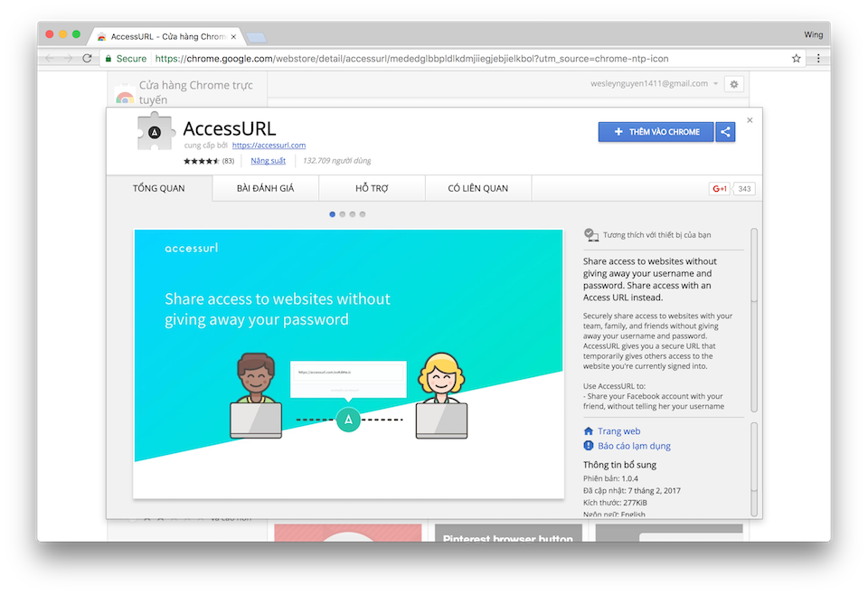
Task: Switch to the TỔNG QUAN tab
Action: (x=159, y=188)
